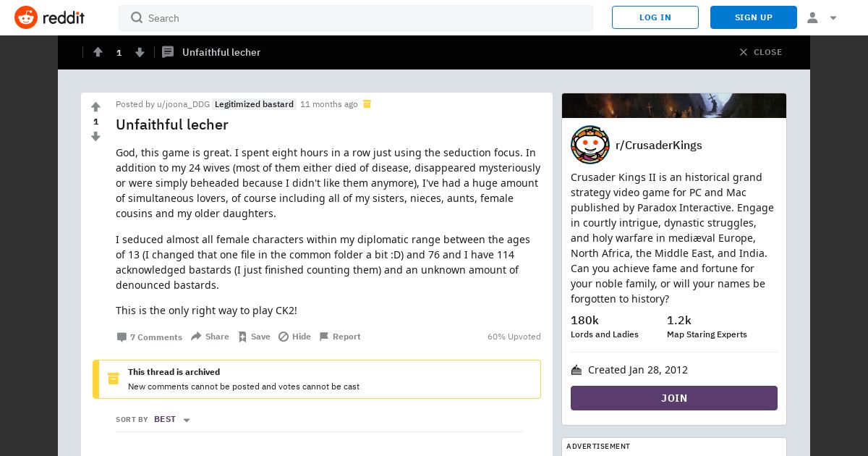This screenshot has width=868, height=456.
Task: Click the Sign Up button
Action: (754, 17)
